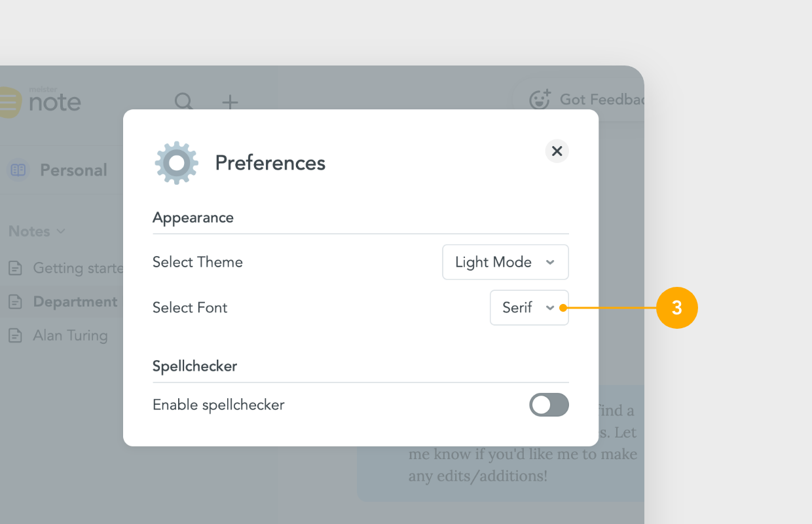Click the Preferences gear icon
The height and width of the screenshot is (524, 812).
[176, 162]
